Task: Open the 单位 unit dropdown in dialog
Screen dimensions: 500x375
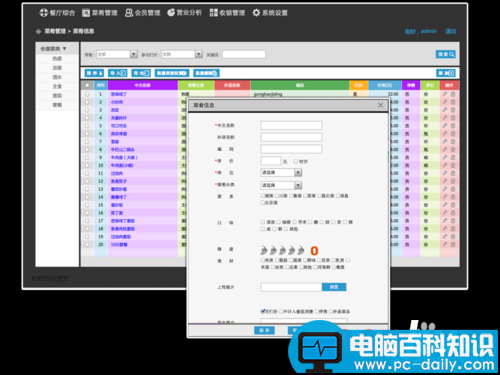Action: click(281, 173)
